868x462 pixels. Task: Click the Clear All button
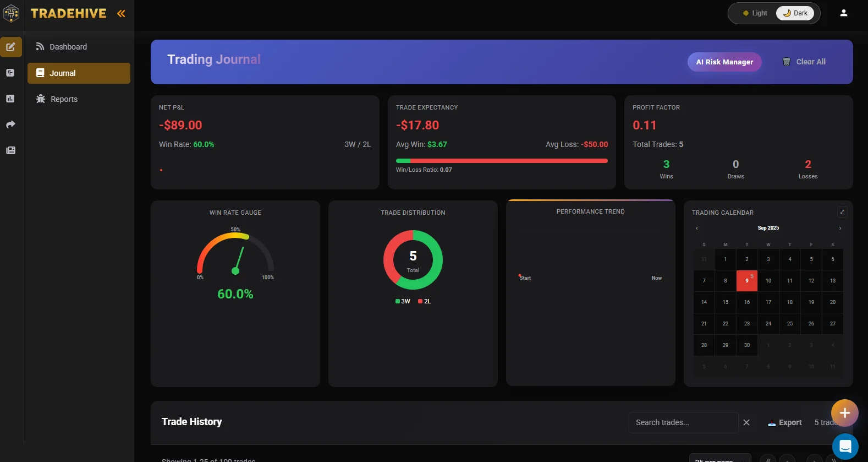point(804,62)
